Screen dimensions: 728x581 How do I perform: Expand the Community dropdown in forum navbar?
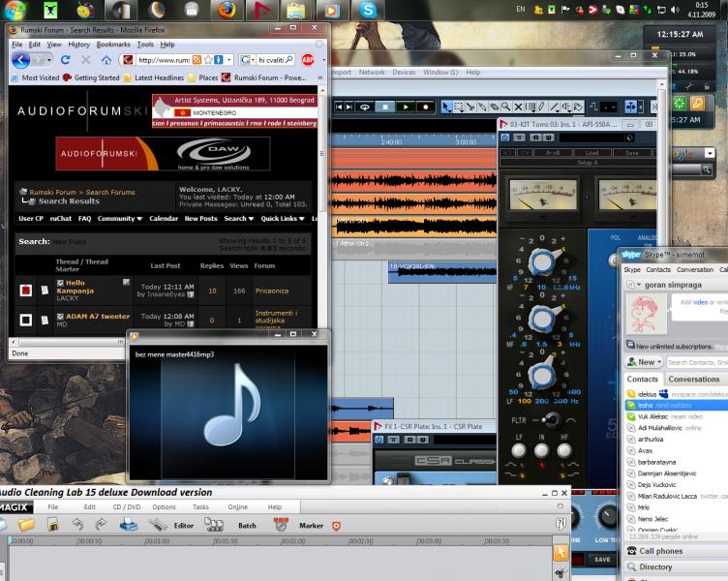(x=120, y=219)
